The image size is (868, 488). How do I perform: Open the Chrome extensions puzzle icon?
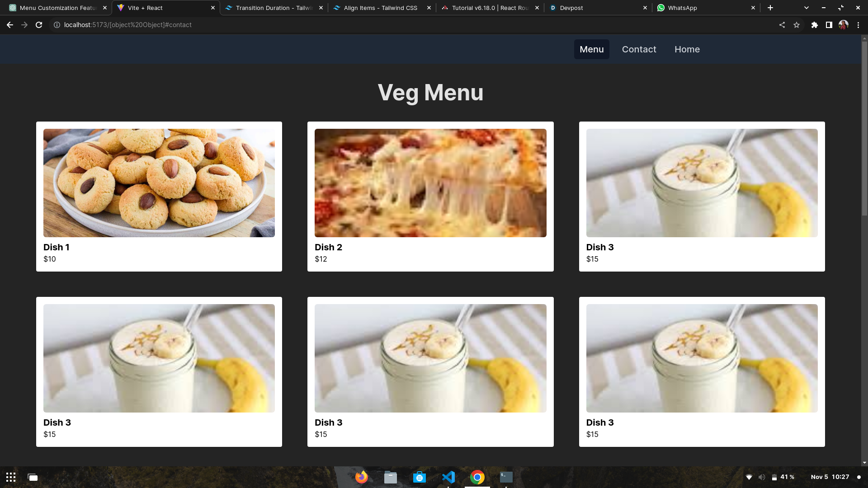pyautogui.click(x=814, y=25)
